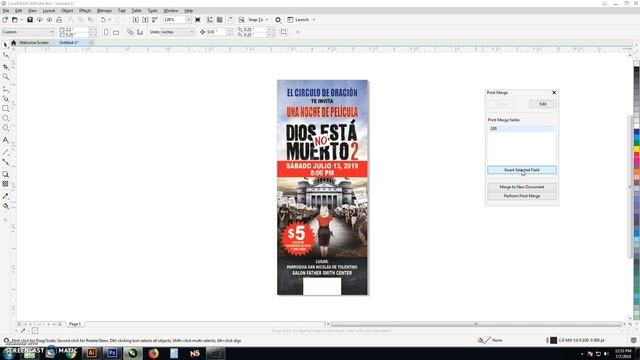This screenshot has height=360, width=640.
Task: Click the Print icon in toolbar
Action: pyautogui.click(x=59, y=20)
